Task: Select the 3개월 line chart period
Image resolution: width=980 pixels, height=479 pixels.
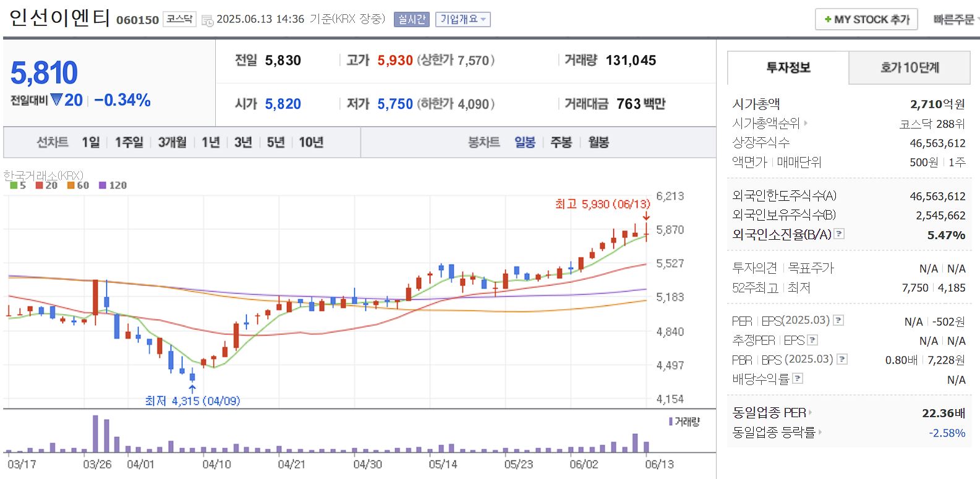Action: pos(172,143)
